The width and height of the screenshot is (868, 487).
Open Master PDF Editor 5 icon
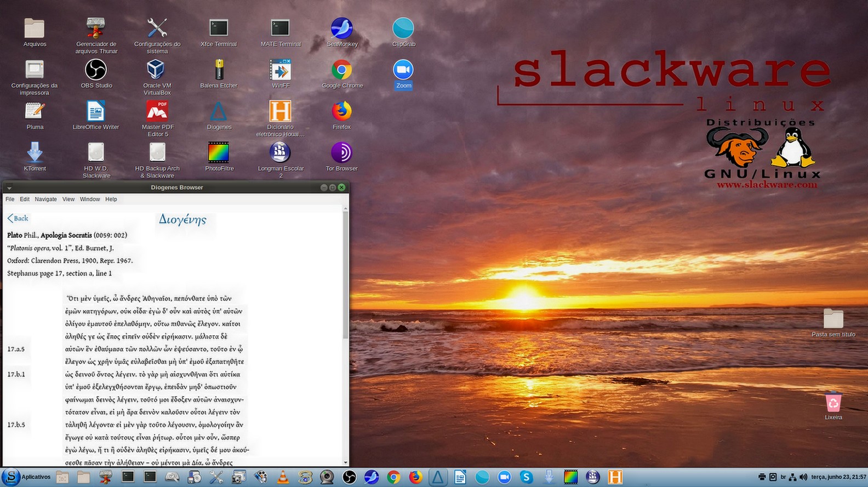[x=157, y=112]
